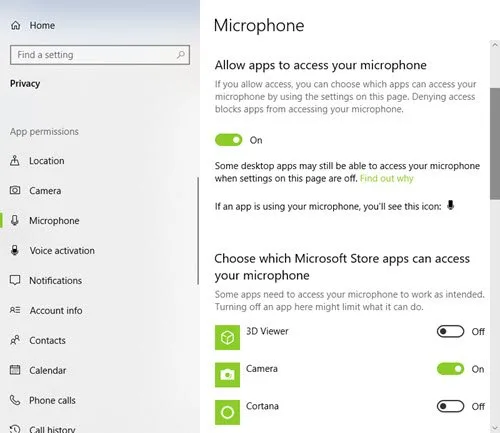Click the search magnifier icon
This screenshot has width=500, height=433.
[181, 54]
